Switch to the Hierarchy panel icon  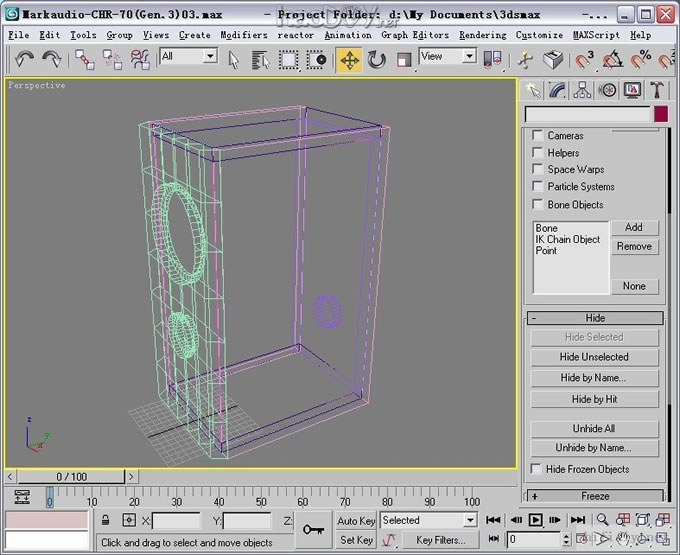(x=583, y=91)
